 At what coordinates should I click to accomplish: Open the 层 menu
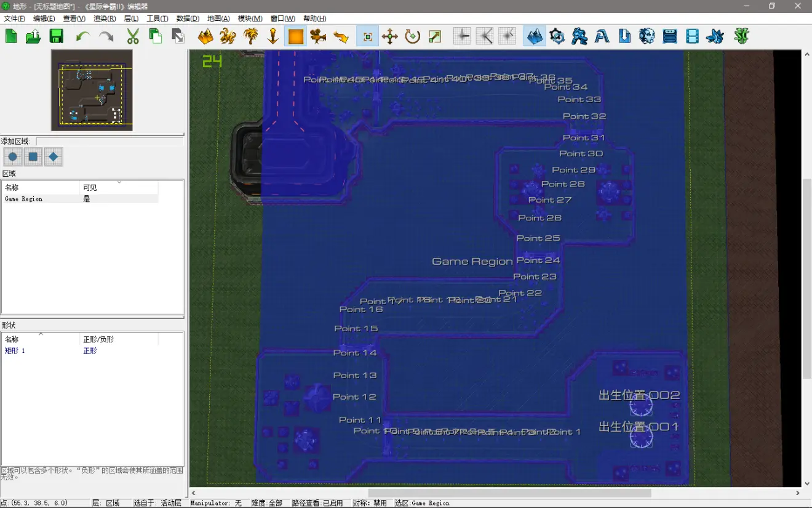131,18
